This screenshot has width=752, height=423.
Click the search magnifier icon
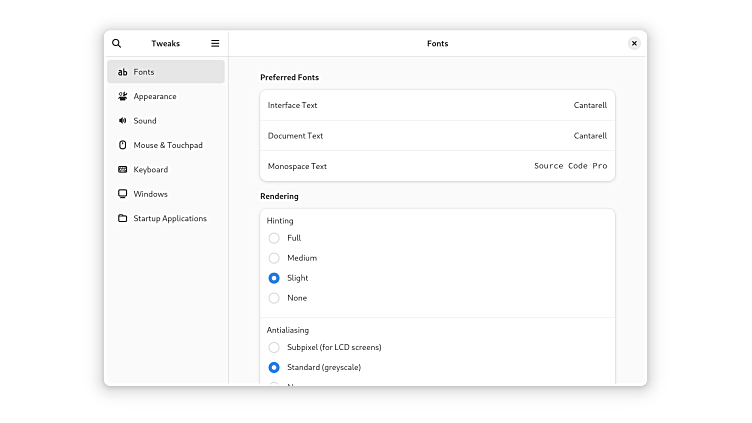tap(117, 44)
